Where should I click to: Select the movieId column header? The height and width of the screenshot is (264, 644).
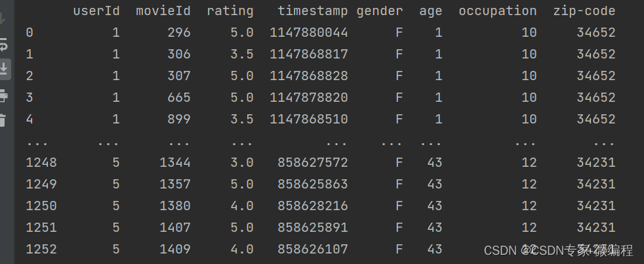[x=163, y=11]
